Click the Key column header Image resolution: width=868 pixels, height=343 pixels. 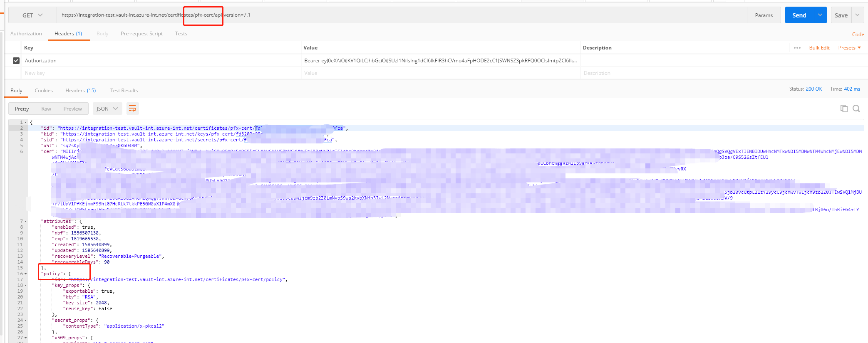tap(29, 48)
